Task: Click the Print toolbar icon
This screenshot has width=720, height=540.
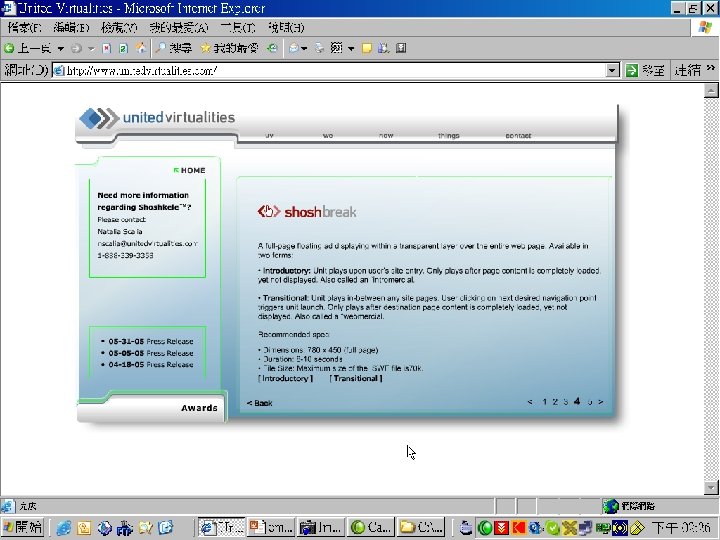Action: coord(320,48)
